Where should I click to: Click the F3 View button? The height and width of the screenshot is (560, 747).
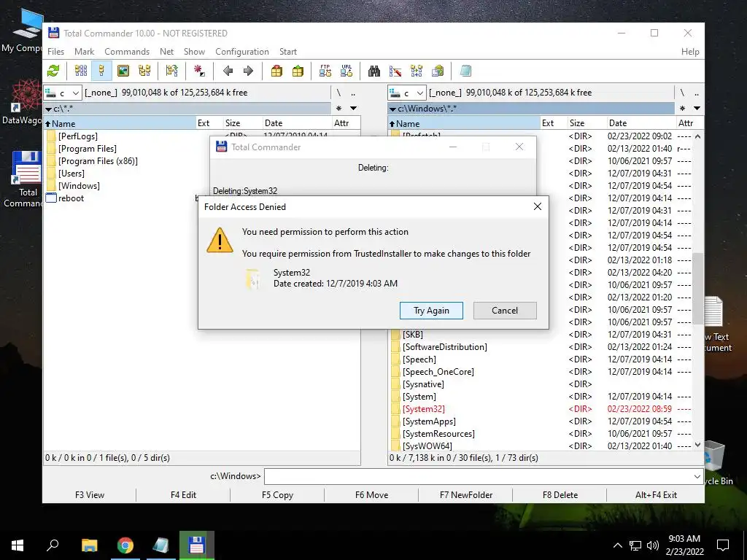tap(90, 495)
